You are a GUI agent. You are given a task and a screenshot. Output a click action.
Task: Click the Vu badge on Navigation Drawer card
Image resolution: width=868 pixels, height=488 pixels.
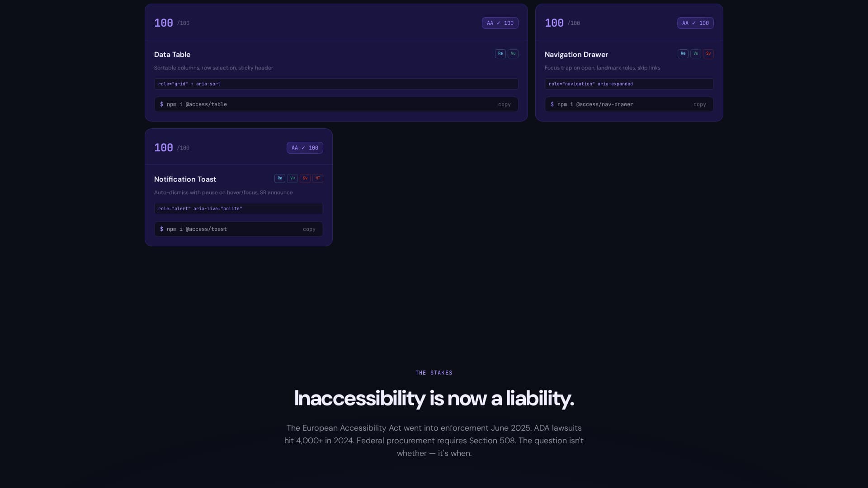point(695,54)
